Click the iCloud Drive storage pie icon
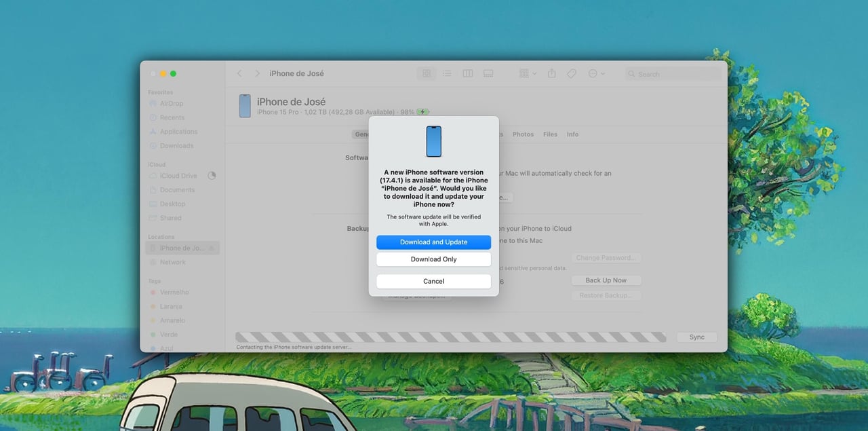 212,176
